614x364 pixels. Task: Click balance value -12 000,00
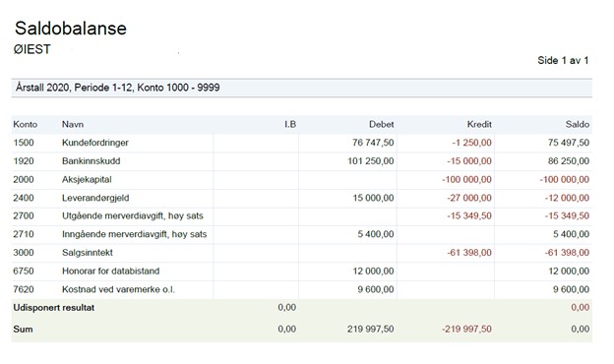coord(567,198)
